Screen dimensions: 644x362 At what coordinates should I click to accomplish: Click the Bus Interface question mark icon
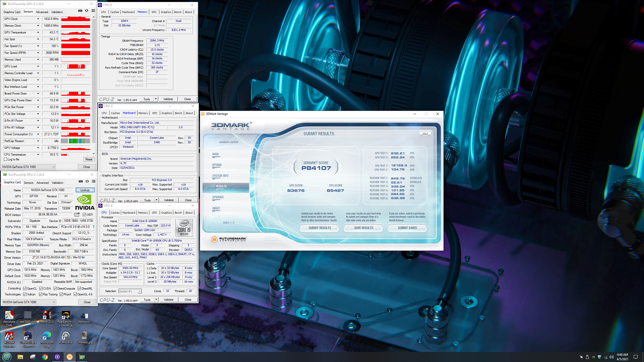(93, 227)
